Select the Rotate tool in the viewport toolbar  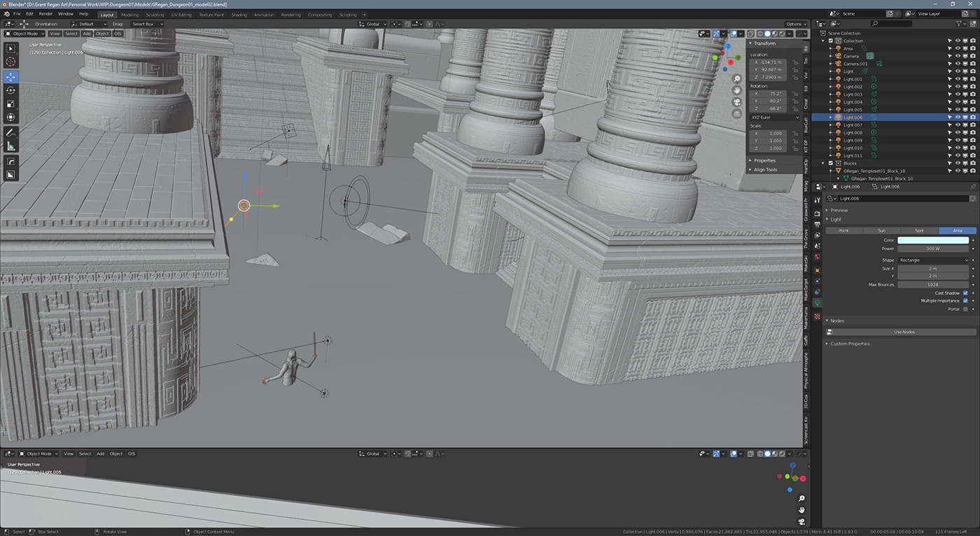point(10,90)
